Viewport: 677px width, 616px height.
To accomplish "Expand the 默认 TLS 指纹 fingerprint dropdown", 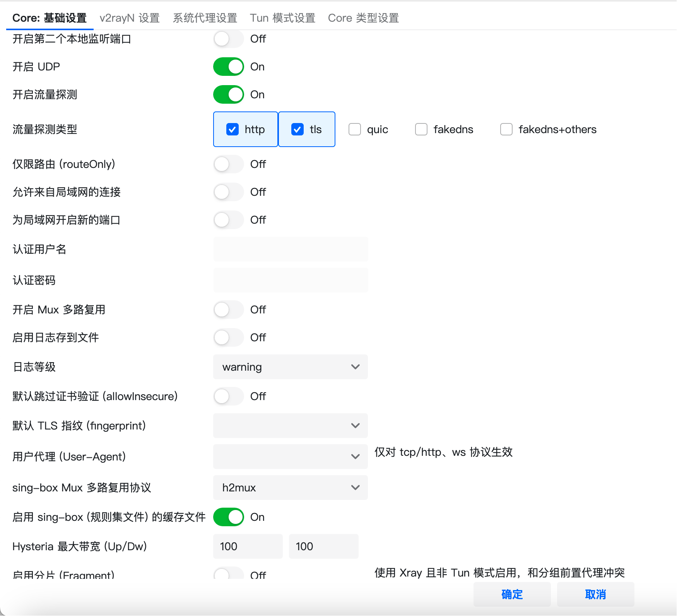I will 291,426.
